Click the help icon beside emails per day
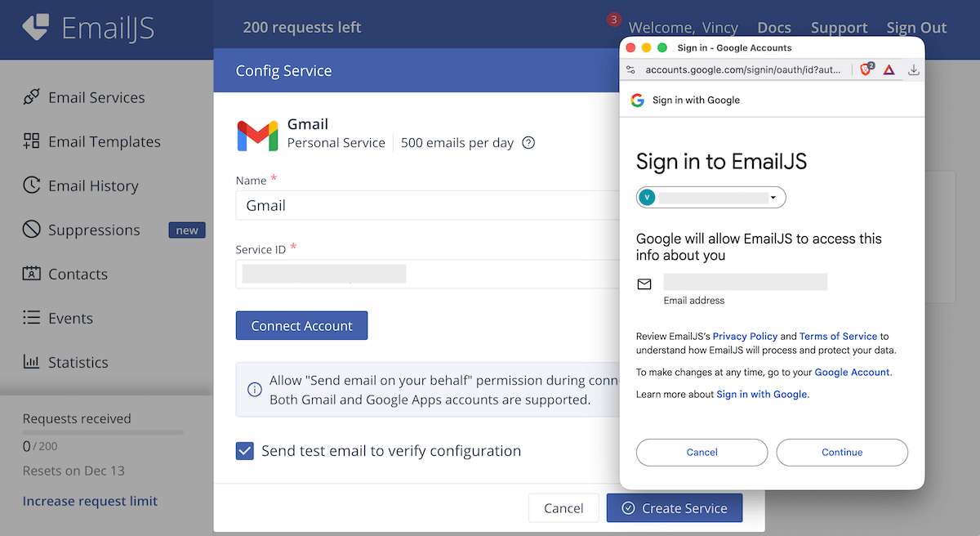 pos(528,143)
